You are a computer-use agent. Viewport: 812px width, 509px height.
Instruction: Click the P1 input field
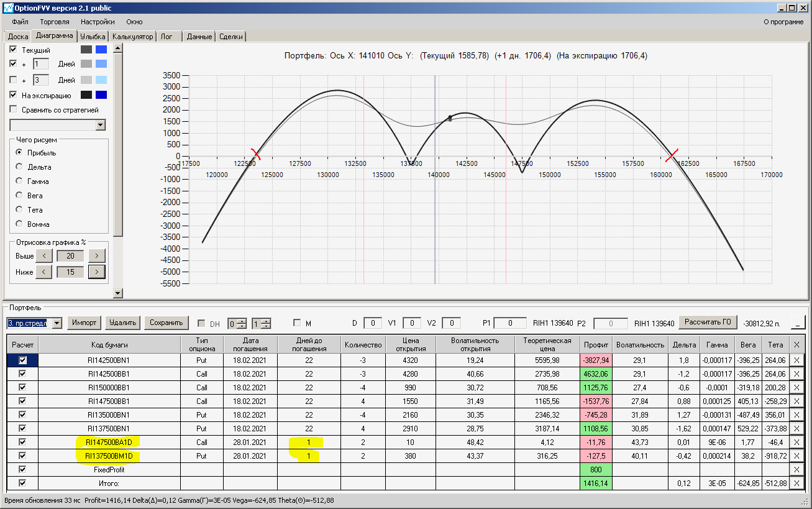(511, 323)
